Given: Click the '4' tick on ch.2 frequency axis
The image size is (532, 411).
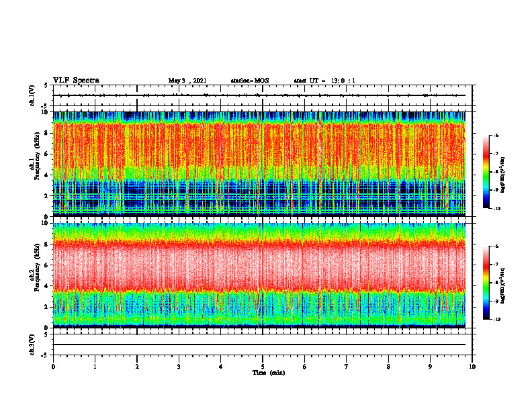Looking at the screenshot, I should [x=46, y=286].
